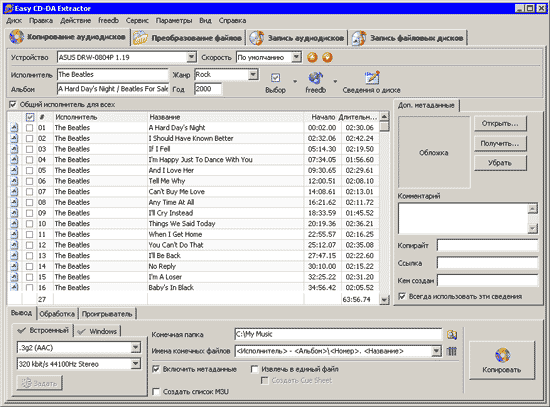This screenshot has width=550, height=407.
Task: Click the Выбор checkmark icon
Action: tap(275, 78)
